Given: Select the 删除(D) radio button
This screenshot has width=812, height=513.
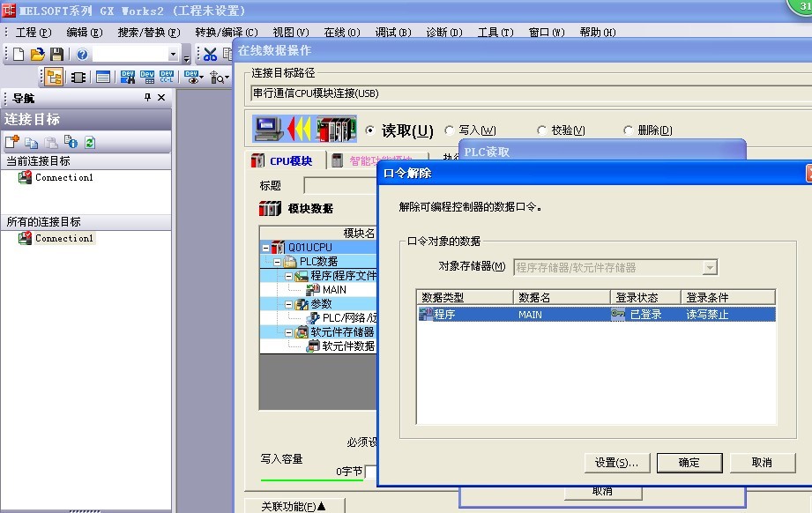Looking at the screenshot, I should click(628, 130).
